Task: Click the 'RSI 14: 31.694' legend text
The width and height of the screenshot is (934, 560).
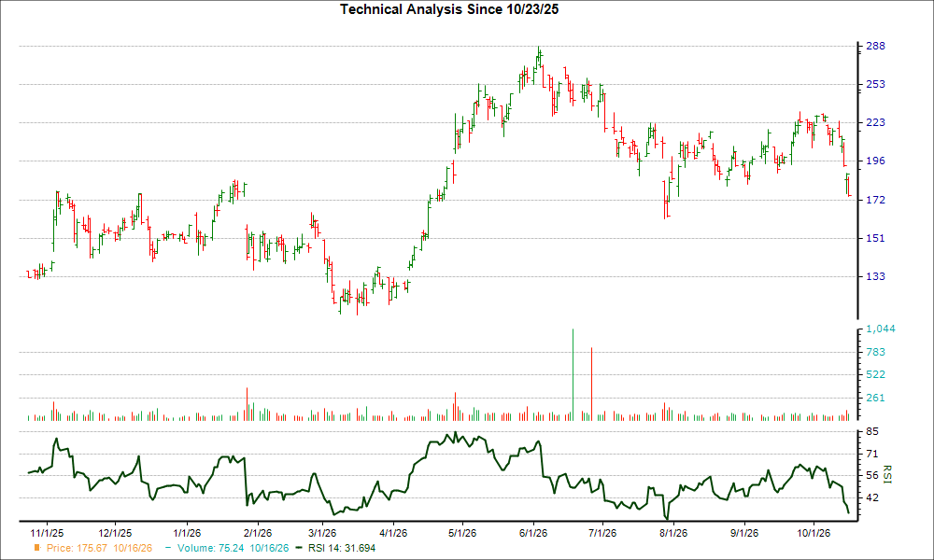Action: pyautogui.click(x=342, y=548)
